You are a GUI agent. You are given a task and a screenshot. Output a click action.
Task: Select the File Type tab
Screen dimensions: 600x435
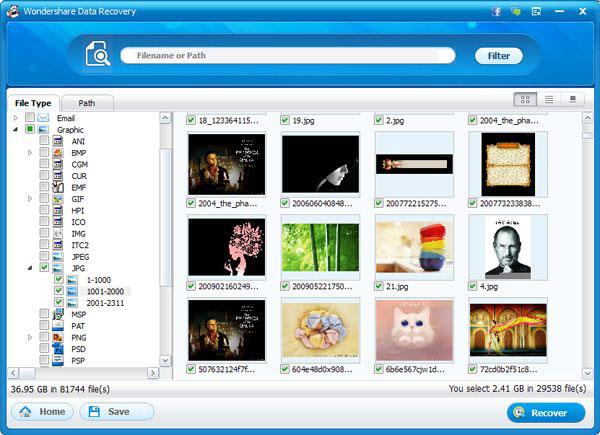coord(33,103)
